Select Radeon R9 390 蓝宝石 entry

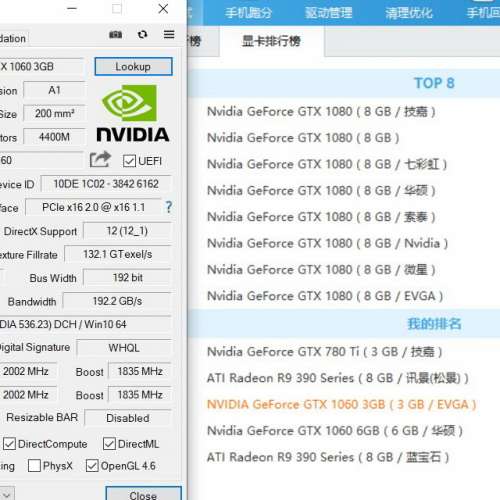tap(328, 457)
